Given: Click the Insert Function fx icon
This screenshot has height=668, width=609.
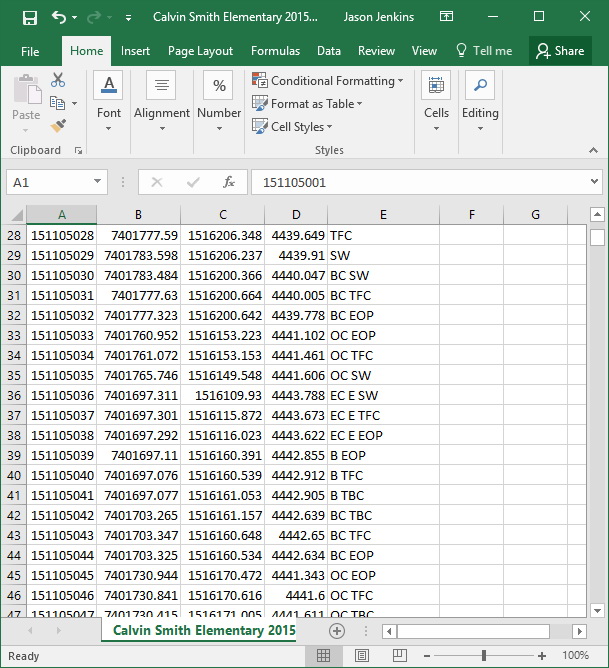Looking at the screenshot, I should tap(229, 182).
